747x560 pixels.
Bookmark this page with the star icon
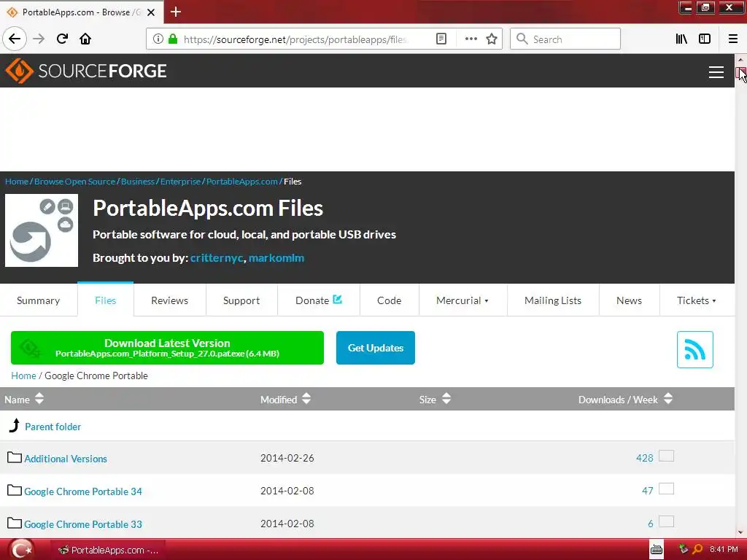492,39
